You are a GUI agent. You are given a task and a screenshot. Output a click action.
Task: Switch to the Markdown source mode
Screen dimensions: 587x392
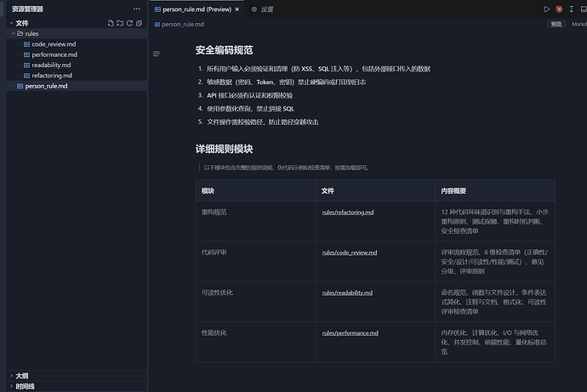click(578, 25)
